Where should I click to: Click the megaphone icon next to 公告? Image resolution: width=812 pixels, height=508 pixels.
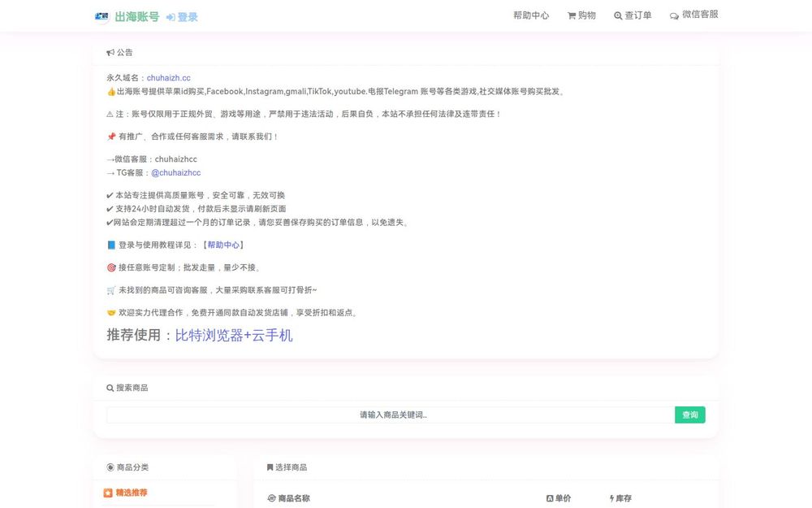coord(110,52)
